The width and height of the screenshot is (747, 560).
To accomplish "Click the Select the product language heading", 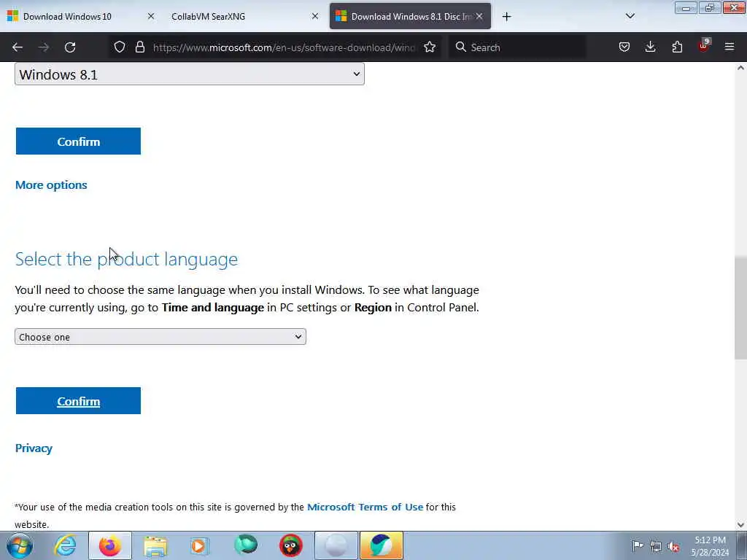I will pyautogui.click(x=126, y=259).
